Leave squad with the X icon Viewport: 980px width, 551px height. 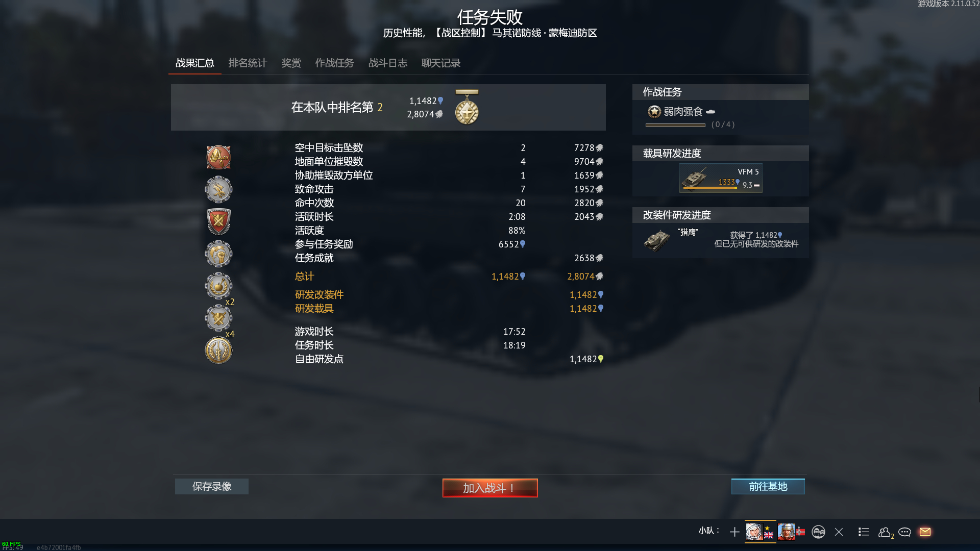pyautogui.click(x=839, y=532)
